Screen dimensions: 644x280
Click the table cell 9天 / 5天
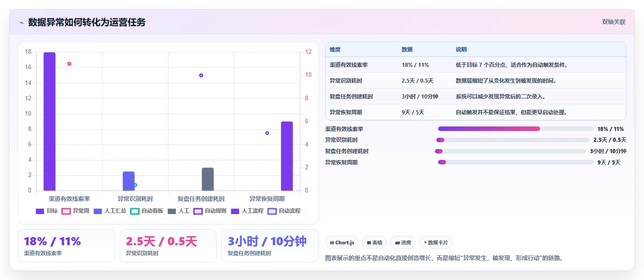tap(413, 112)
